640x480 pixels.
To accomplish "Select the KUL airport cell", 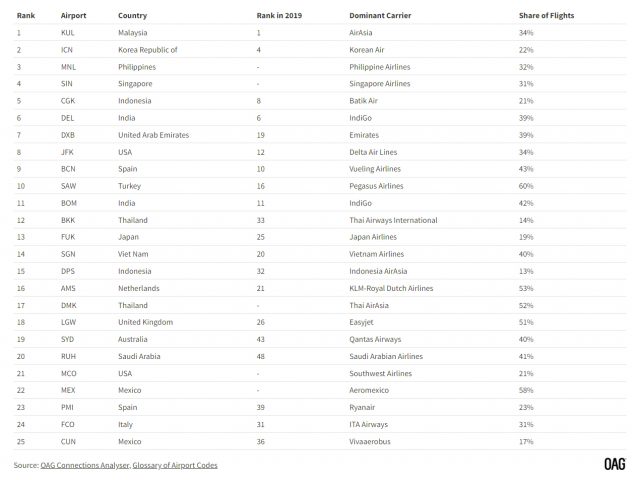I will 68,33.
